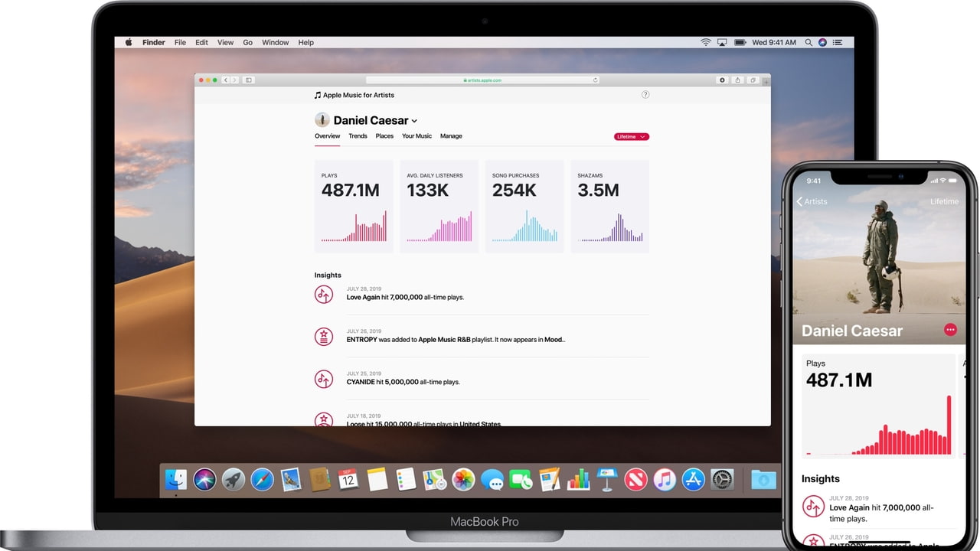Go forward in Safari toolbar

point(235,80)
